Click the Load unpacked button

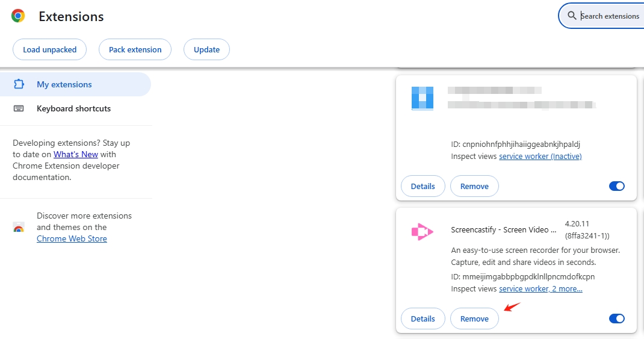(50, 49)
